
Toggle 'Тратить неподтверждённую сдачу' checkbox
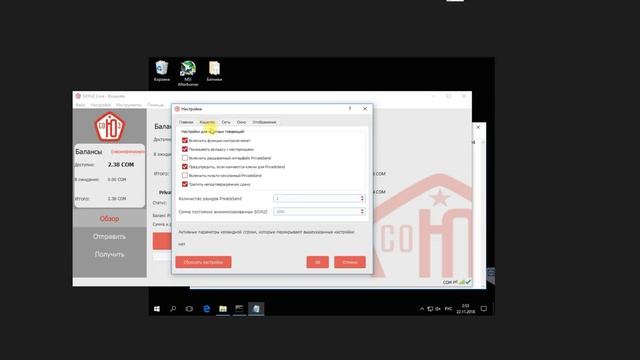click(x=185, y=184)
